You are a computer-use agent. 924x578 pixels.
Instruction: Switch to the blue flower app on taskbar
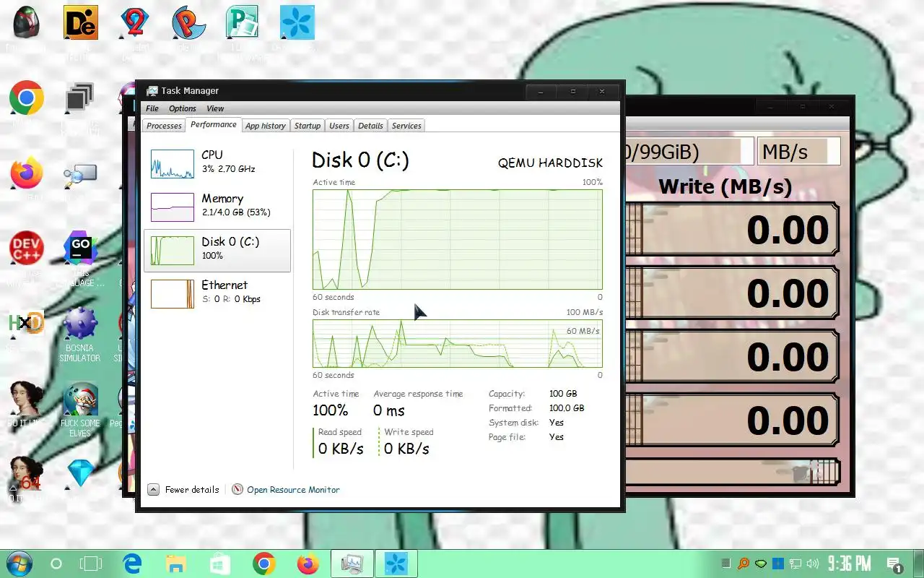396,564
